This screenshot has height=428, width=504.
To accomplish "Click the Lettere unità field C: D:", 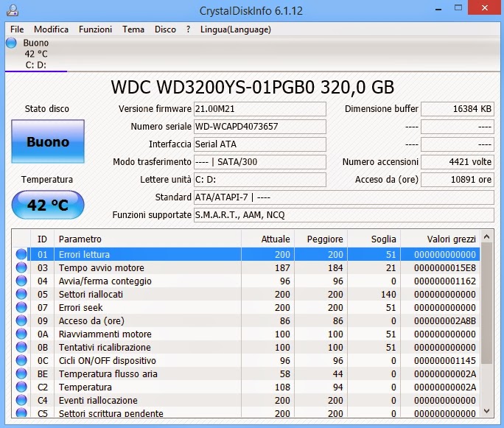I will (x=259, y=180).
